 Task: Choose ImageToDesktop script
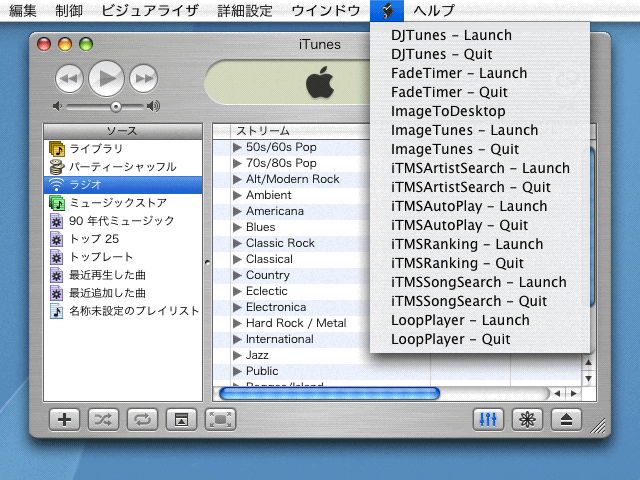480,111
